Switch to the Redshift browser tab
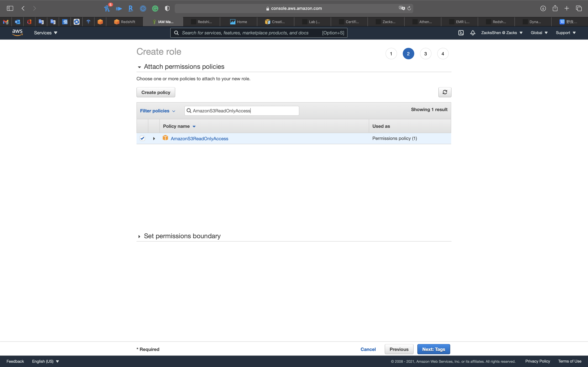588x367 pixels. (125, 22)
